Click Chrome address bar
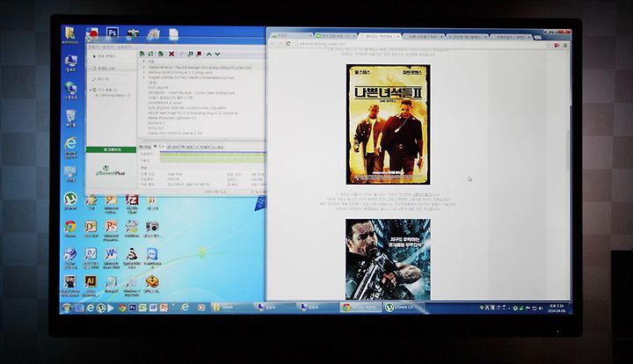This screenshot has height=364, width=633. 420,44
